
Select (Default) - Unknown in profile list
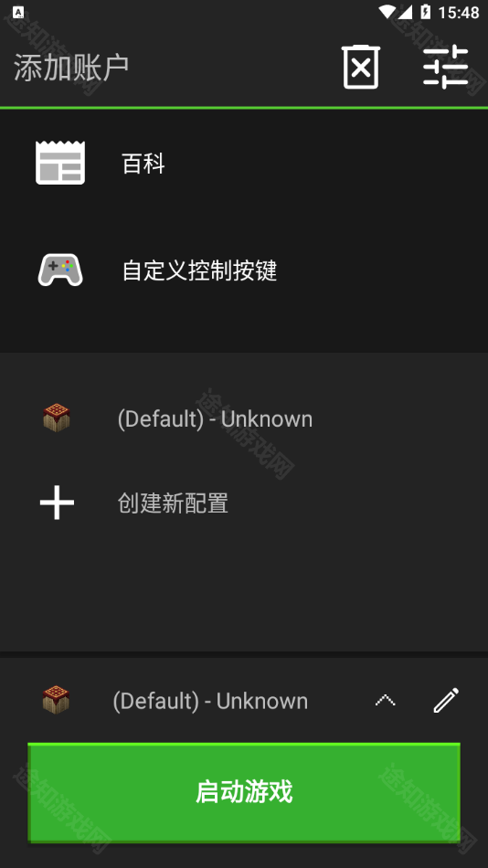click(x=244, y=418)
